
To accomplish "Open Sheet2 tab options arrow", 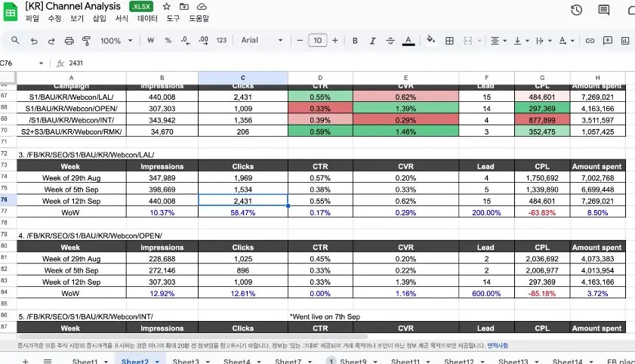I will point(157,362).
